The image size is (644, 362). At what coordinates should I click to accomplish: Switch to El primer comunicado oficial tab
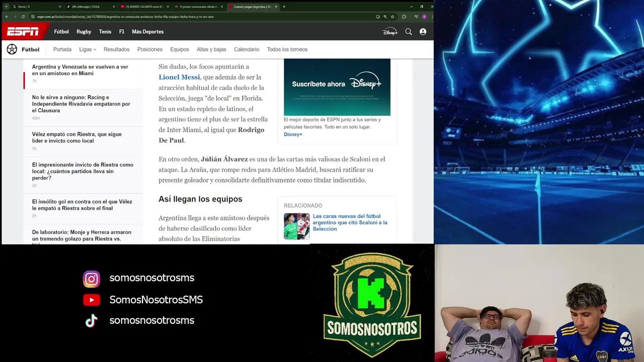[x=198, y=7]
